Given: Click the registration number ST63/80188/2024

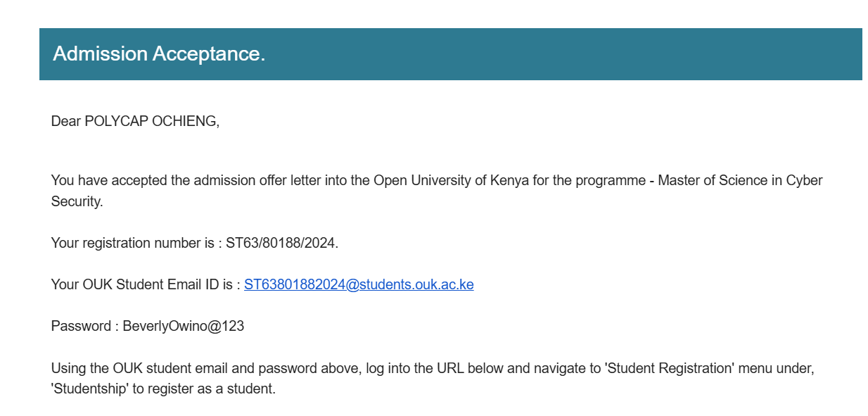Looking at the screenshot, I should tap(281, 244).
